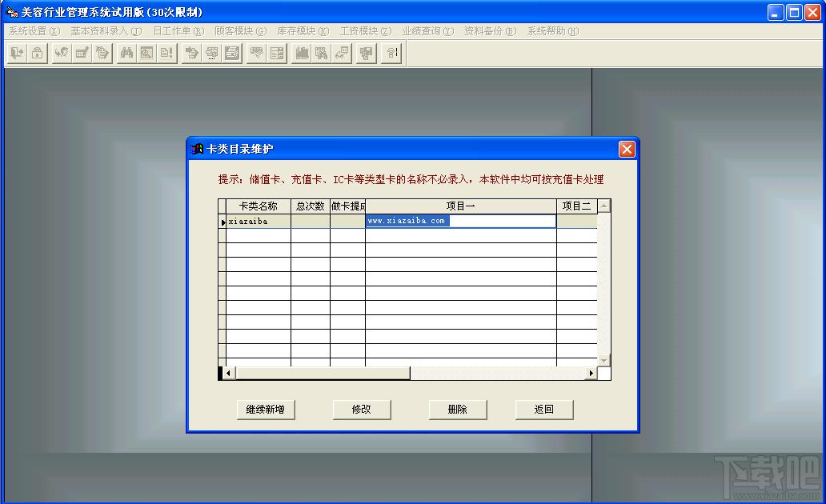Viewport: 826px width, 504px height.
Task: Click the binoculars search icon
Action: (x=126, y=53)
